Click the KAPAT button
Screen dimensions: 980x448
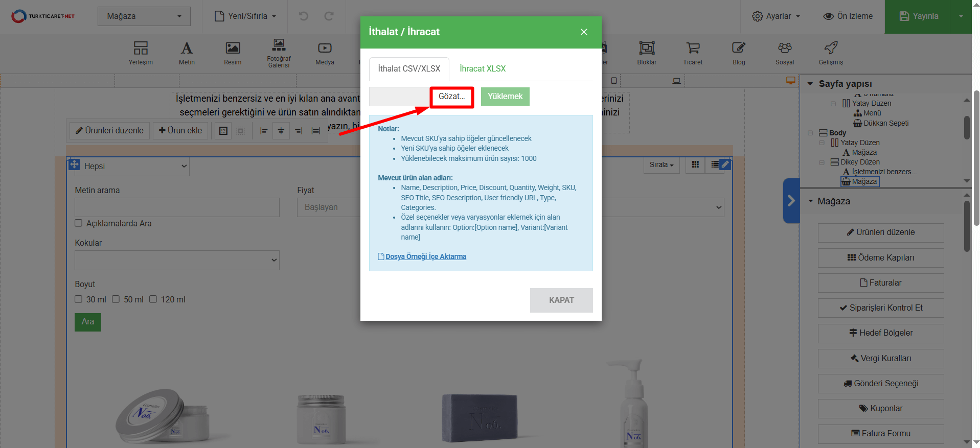pos(561,300)
